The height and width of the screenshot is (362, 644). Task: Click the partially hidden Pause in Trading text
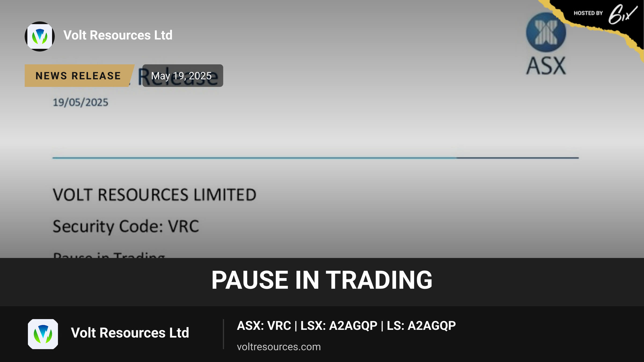(x=109, y=254)
